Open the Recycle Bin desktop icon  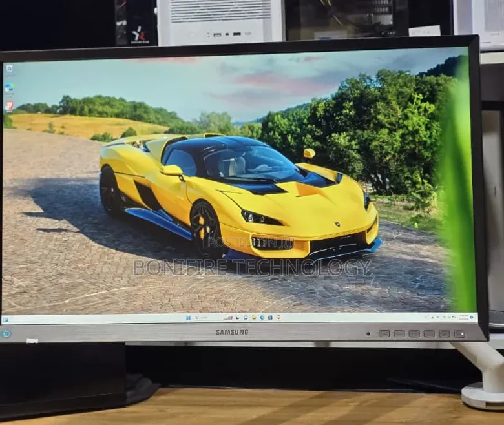tap(9, 68)
